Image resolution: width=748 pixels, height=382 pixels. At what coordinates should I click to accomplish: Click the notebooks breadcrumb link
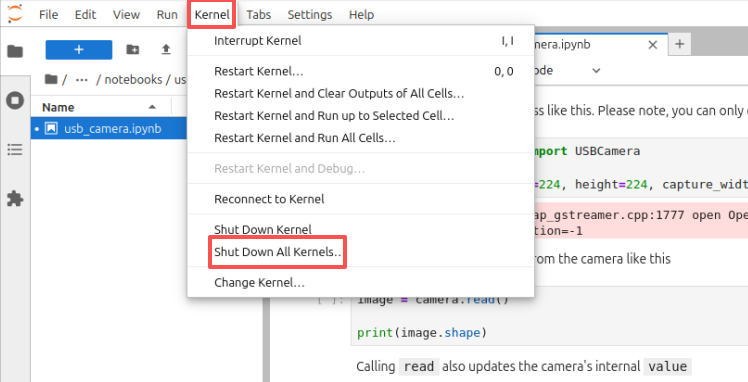pos(133,79)
